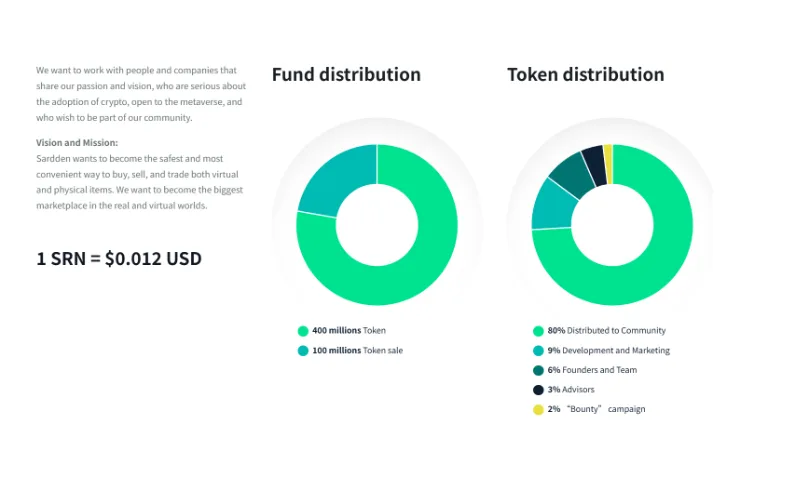Click the teal 100 millions Token sale dot
The image size is (791, 488).
pos(302,351)
